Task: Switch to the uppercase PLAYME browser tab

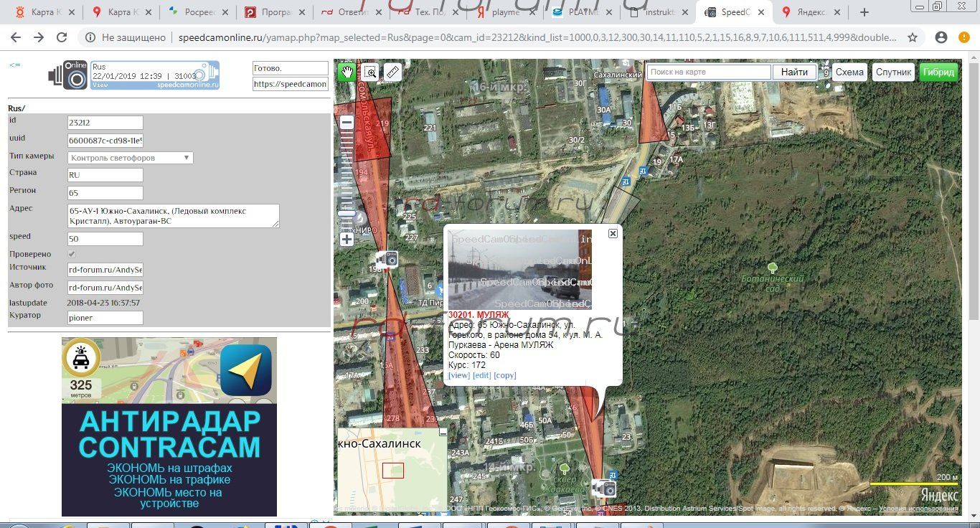Action: (x=583, y=12)
